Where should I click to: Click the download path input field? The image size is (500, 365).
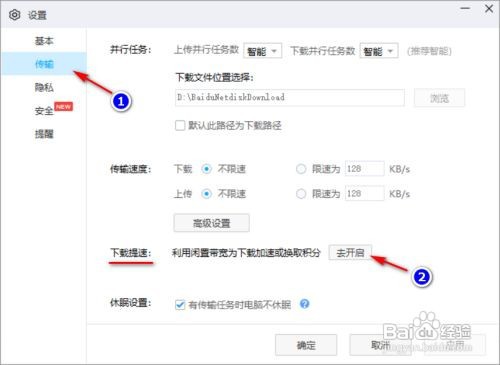[289, 98]
